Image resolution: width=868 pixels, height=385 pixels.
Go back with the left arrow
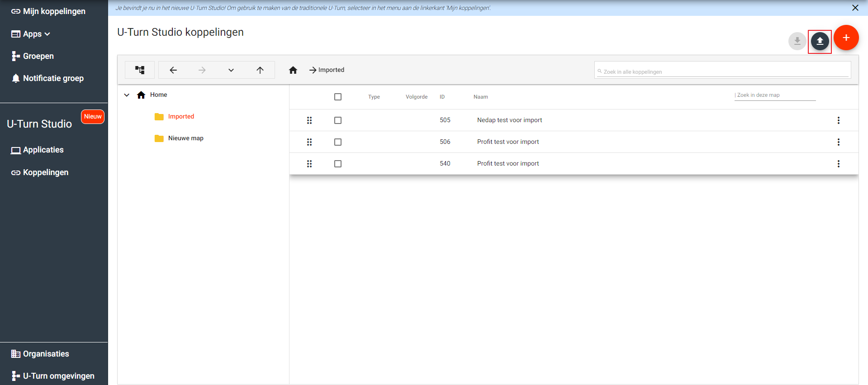pos(173,70)
